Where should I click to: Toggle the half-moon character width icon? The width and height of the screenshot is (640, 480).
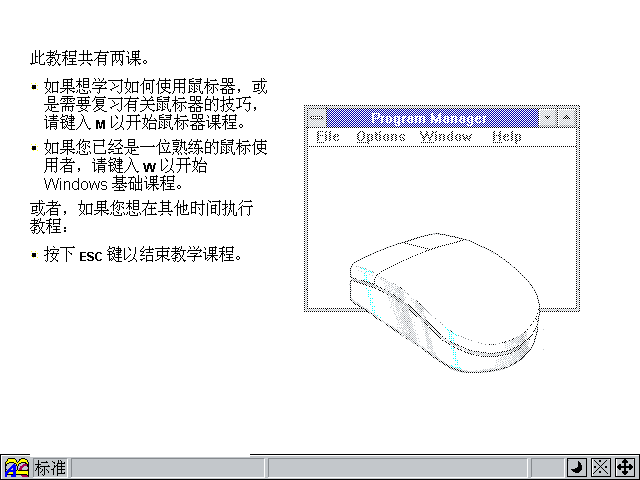(576, 468)
